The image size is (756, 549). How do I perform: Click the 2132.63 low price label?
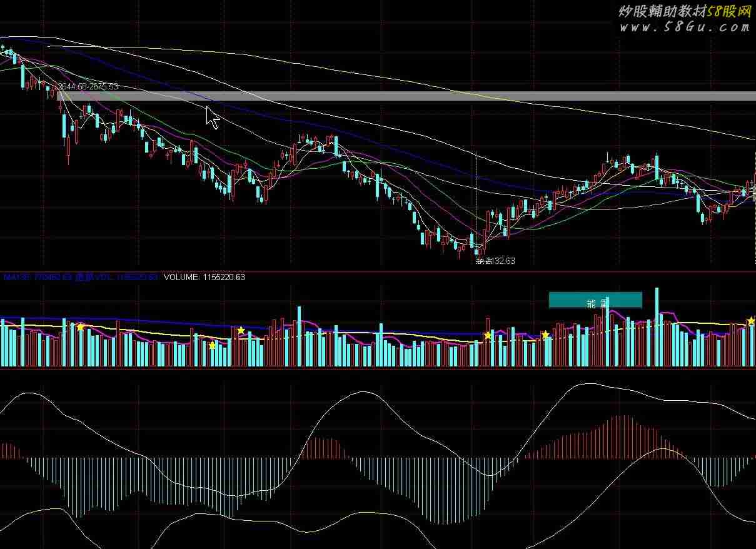(495, 261)
